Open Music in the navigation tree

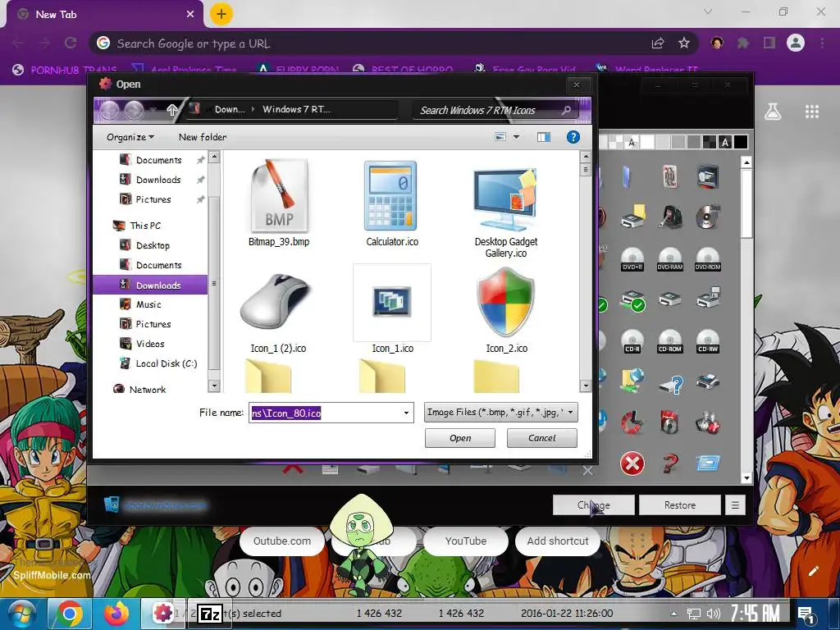(x=148, y=304)
